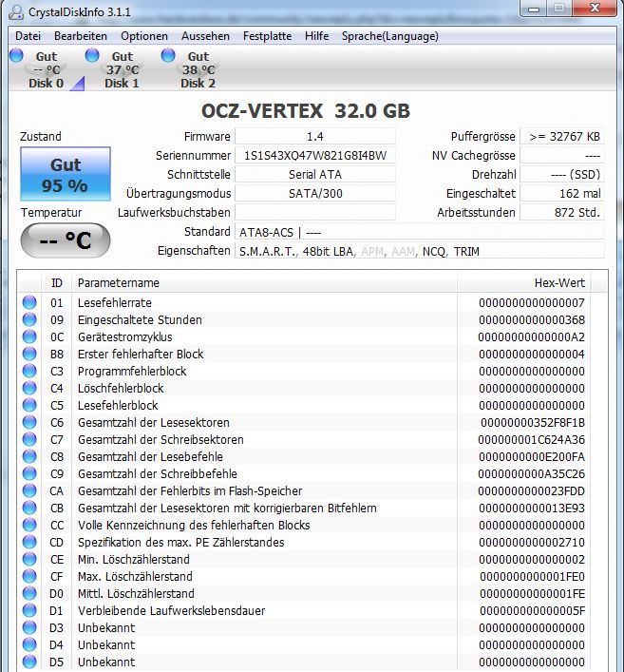624x672 pixels.
Task: Open the Optionen menu
Action: (x=144, y=36)
